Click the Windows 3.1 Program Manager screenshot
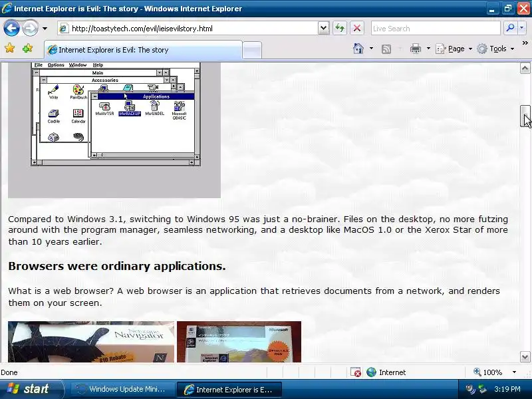This screenshot has width=532, height=399. click(114, 130)
